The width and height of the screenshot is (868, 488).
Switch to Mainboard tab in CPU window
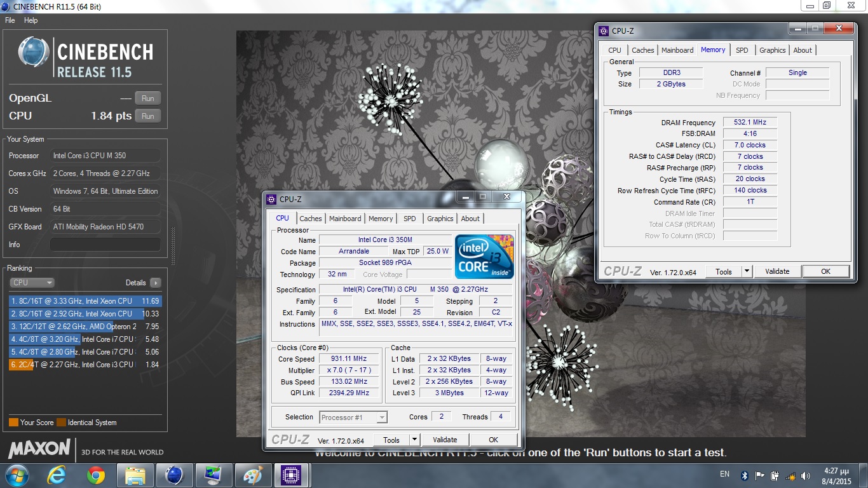[345, 219]
